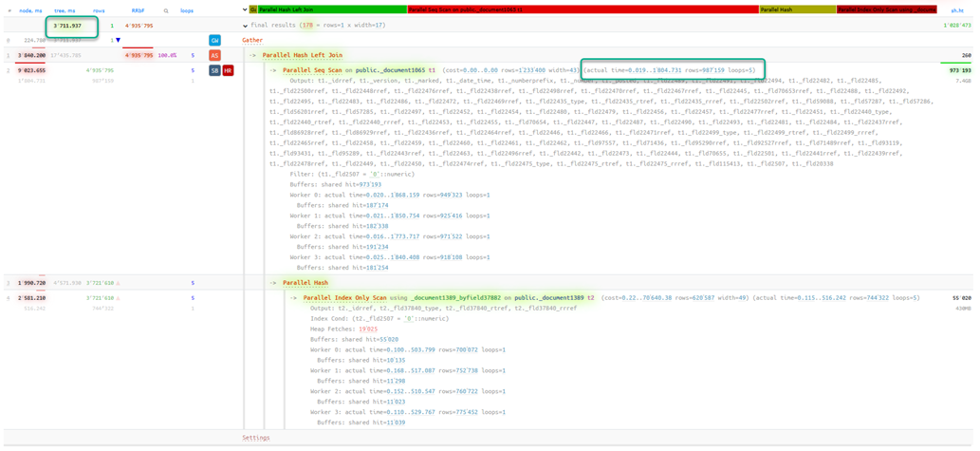Click the blue GW Gather node badge
The width and height of the screenshot is (980, 451).
click(214, 41)
